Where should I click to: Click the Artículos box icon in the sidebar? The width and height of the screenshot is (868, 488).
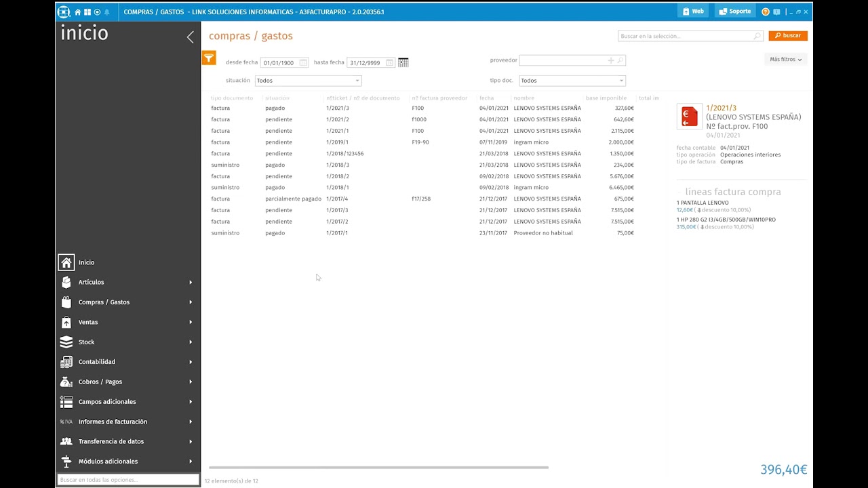point(66,282)
